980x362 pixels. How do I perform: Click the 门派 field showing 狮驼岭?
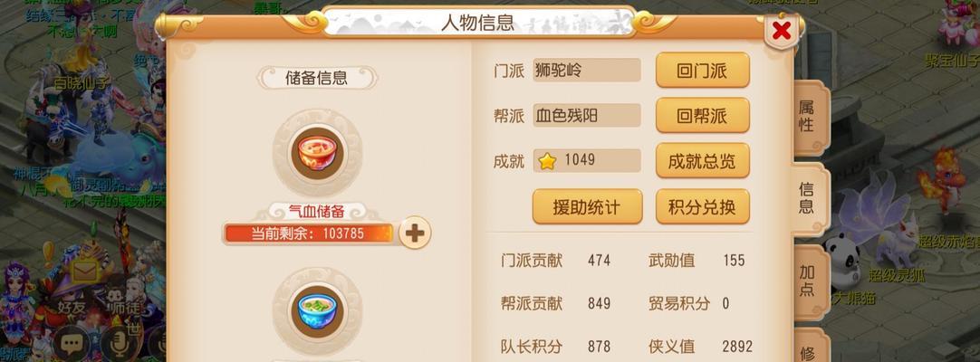pyautogui.click(x=586, y=70)
